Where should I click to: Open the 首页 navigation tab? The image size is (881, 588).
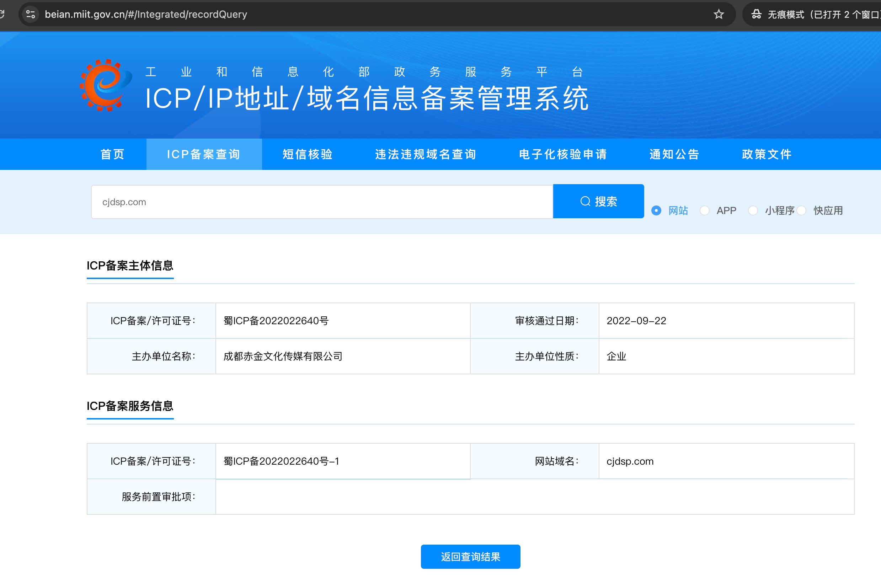[112, 154]
